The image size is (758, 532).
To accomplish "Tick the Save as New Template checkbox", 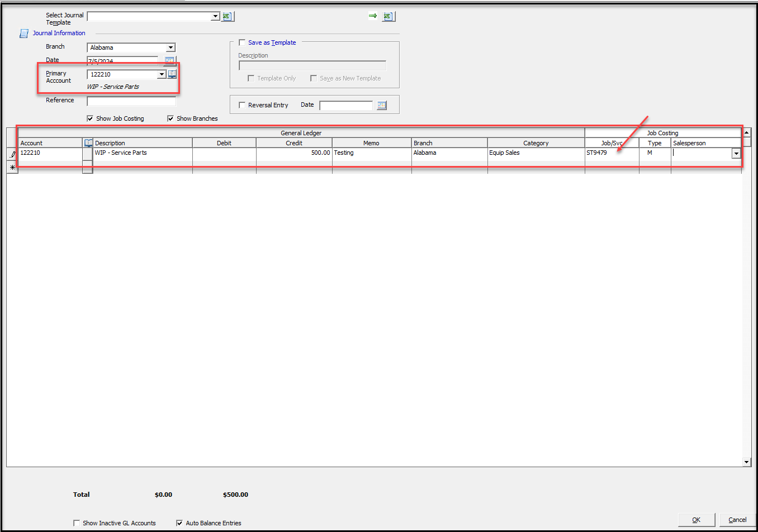I will click(314, 78).
